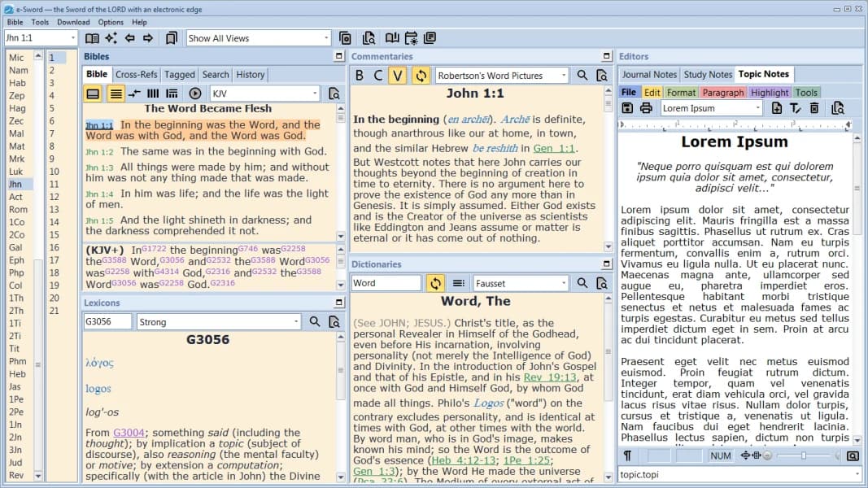The height and width of the screenshot is (488, 868).
Task: Click the Dictionaries list lines icon
Action: [458, 283]
